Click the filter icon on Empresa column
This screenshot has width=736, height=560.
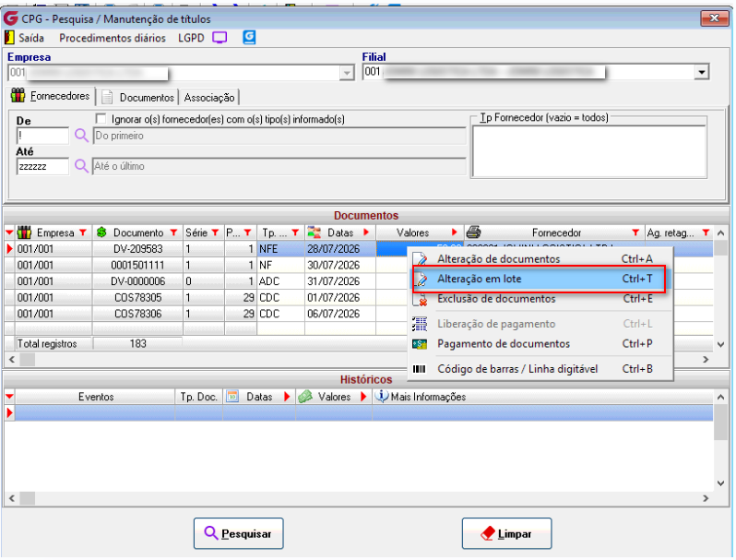(x=83, y=232)
